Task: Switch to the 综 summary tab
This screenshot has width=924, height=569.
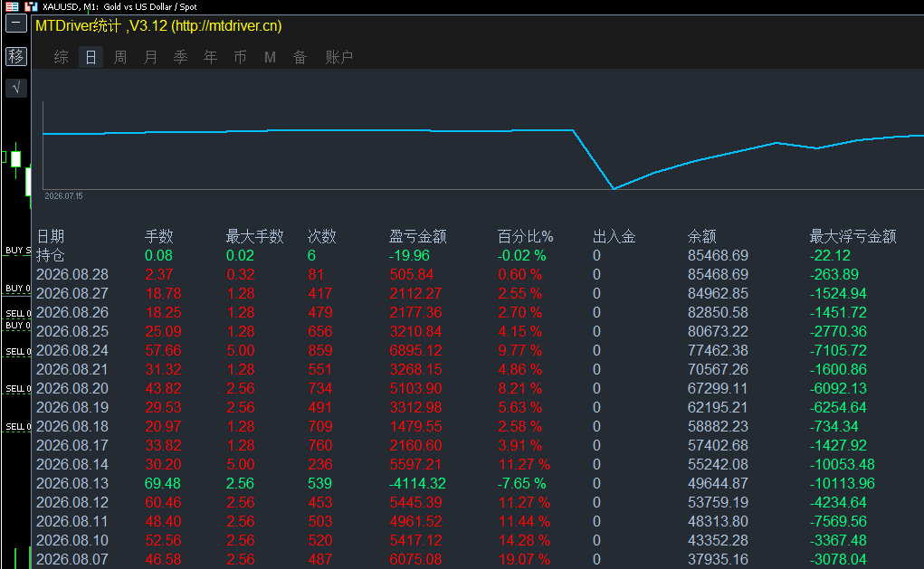Action: [62, 57]
